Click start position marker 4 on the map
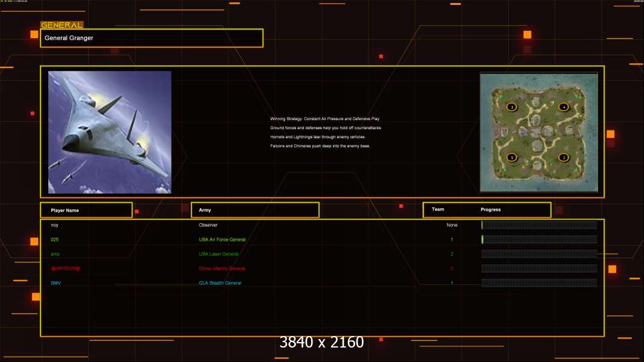Image resolution: width=644 pixels, height=362 pixels. click(x=564, y=107)
